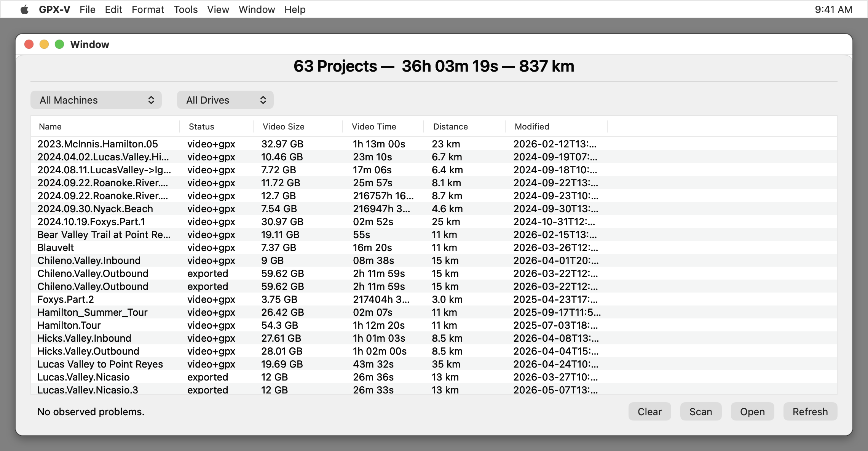Open the Help menu
The width and height of the screenshot is (868, 451).
point(295,10)
